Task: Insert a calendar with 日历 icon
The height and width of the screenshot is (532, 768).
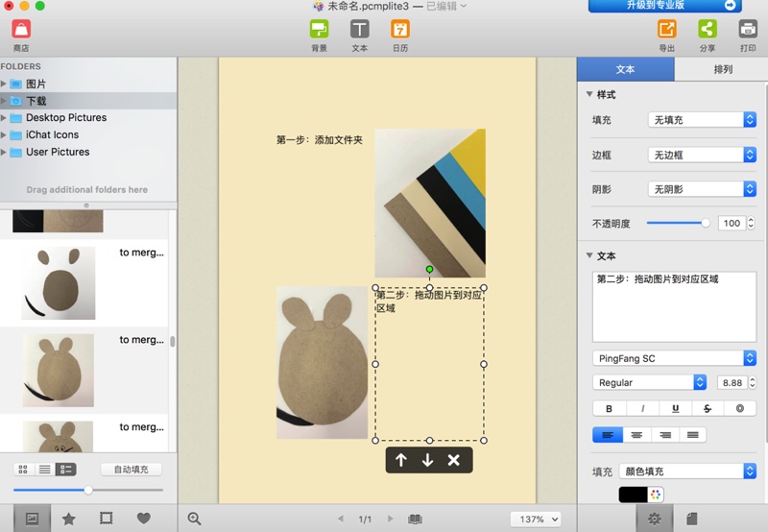Action: [400, 29]
